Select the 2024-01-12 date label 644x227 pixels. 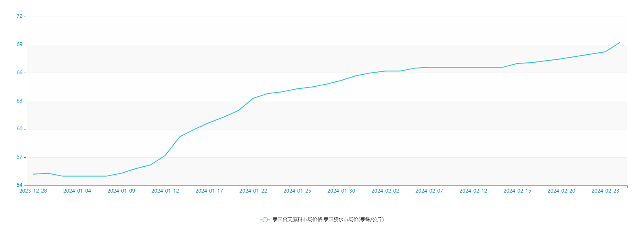[x=165, y=191]
